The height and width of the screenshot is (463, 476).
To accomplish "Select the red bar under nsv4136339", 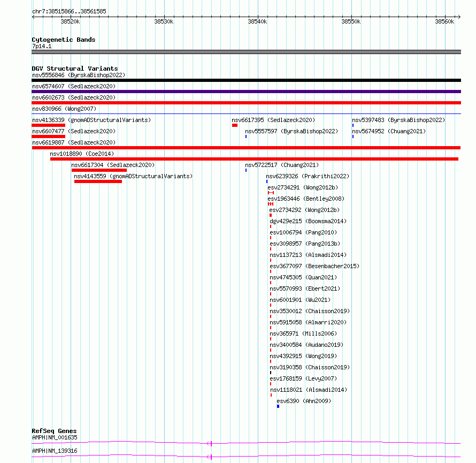I will (x=48, y=125).
